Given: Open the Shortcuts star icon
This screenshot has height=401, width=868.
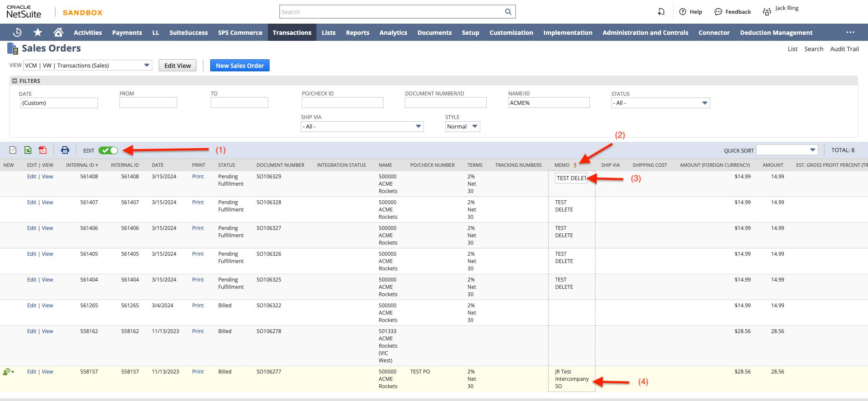Looking at the screenshot, I should (38, 32).
